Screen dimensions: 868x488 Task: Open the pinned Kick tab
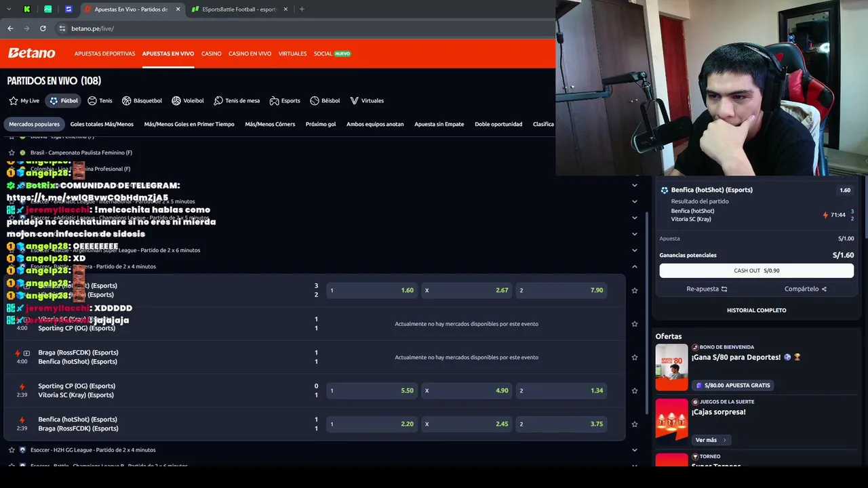click(x=26, y=9)
